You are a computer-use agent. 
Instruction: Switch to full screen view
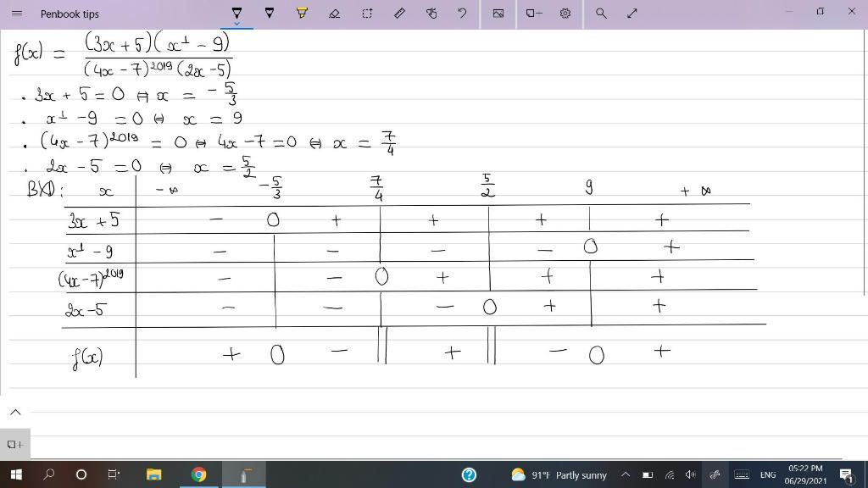tap(632, 14)
